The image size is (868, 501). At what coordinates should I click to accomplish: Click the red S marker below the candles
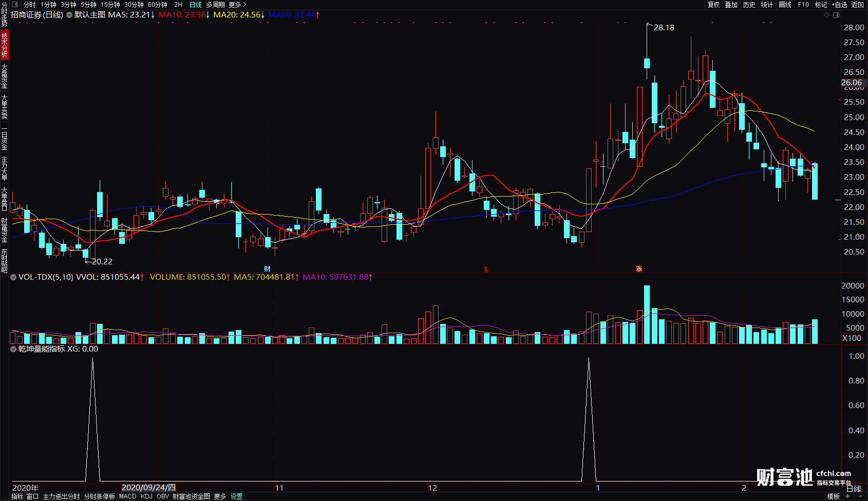point(486,269)
